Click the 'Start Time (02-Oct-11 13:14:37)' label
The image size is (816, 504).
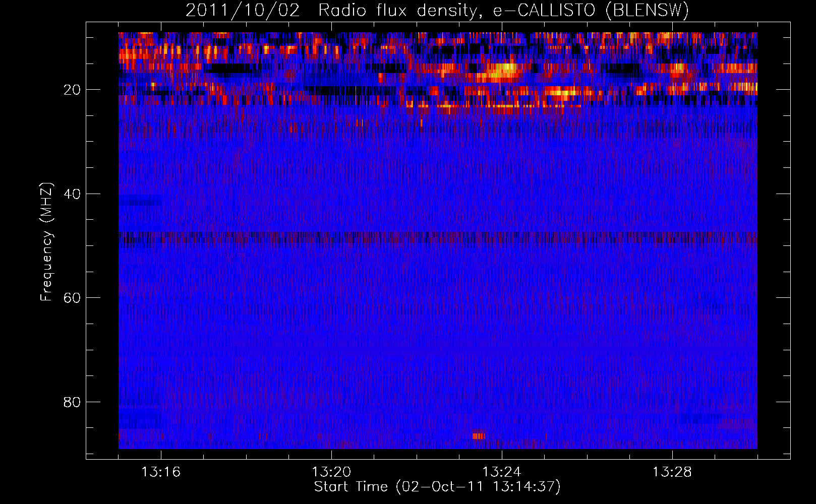437,487
